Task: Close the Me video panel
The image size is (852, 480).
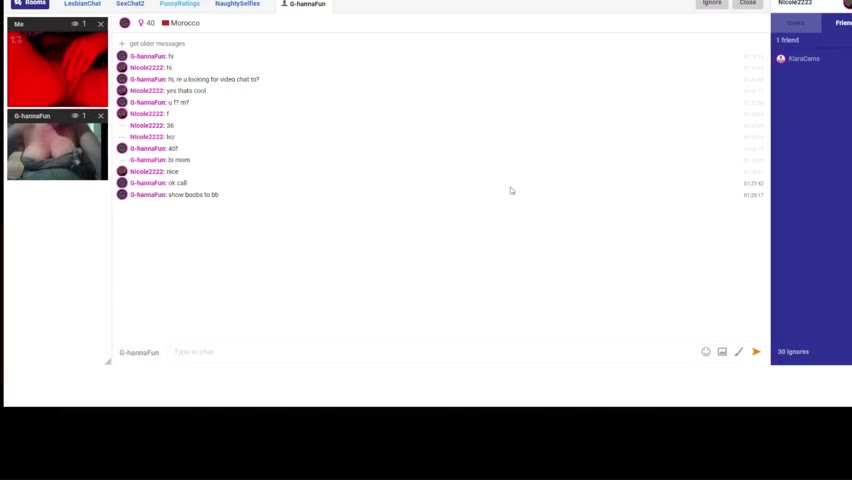Action: point(100,24)
